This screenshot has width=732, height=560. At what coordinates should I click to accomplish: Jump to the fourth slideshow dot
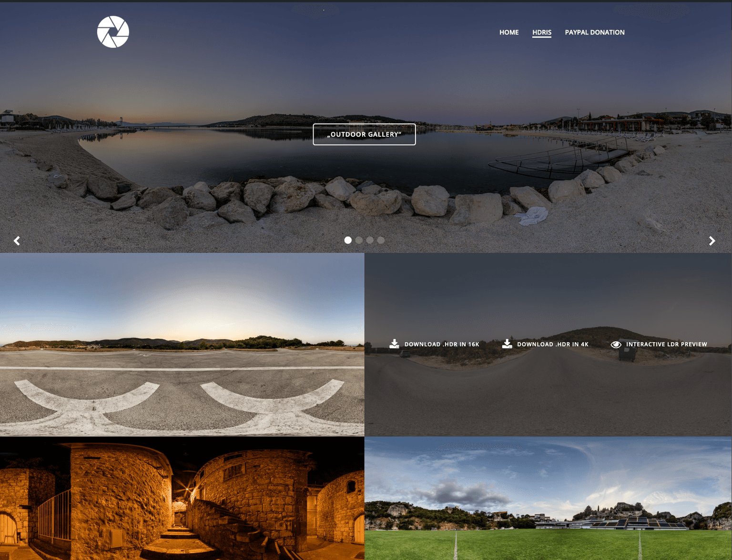coord(381,240)
